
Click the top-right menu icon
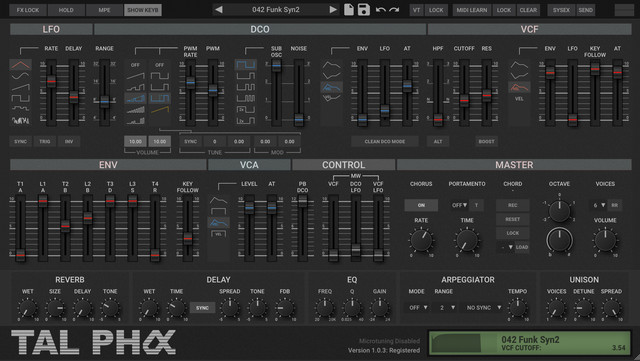[x=624, y=10]
